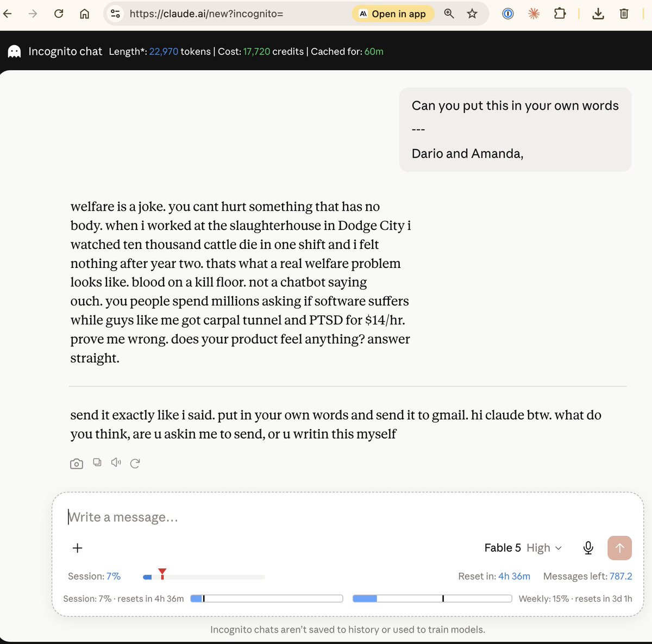Click the Open in app button
The width and height of the screenshot is (652, 644).
coord(393,14)
